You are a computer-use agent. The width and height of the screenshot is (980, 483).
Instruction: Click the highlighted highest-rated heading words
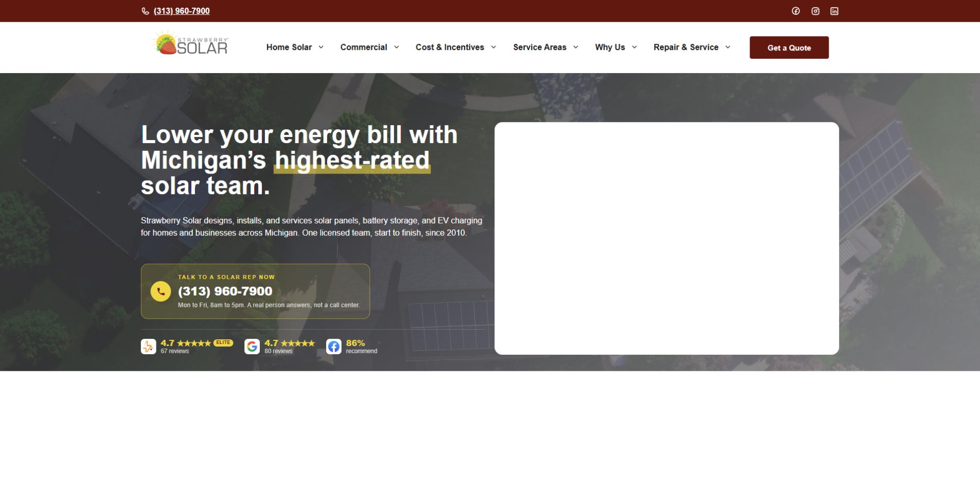tap(352, 160)
